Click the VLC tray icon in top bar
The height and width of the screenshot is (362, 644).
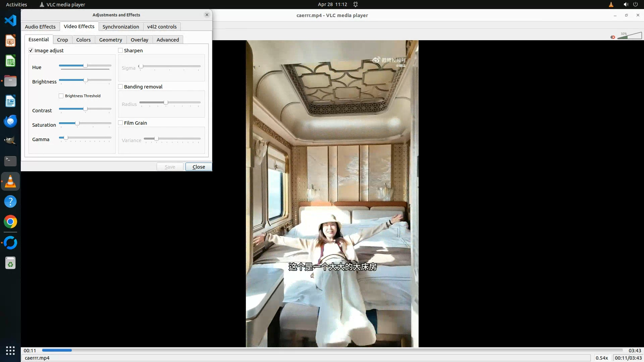tap(611, 4)
